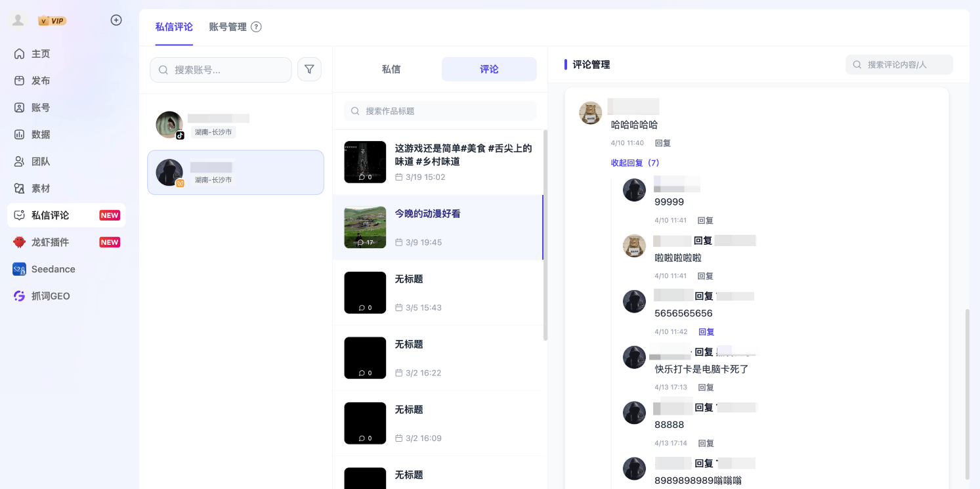Open the 账号 account sidebar icon
The width and height of the screenshot is (980, 489).
[x=20, y=108]
